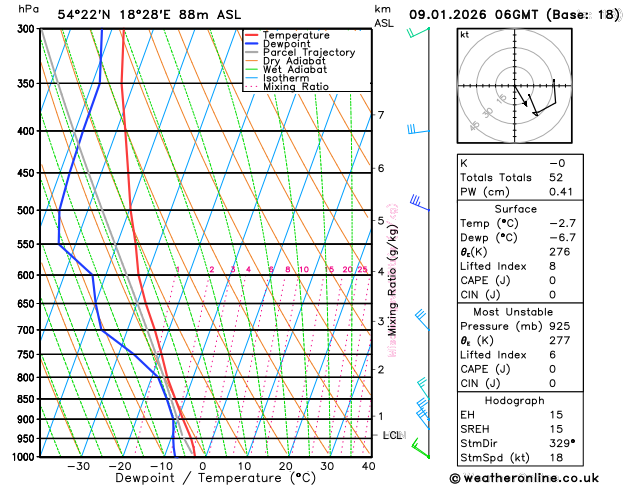The image size is (629, 486).
Task: Click the red Temperature legend line
Action: click(x=251, y=35)
